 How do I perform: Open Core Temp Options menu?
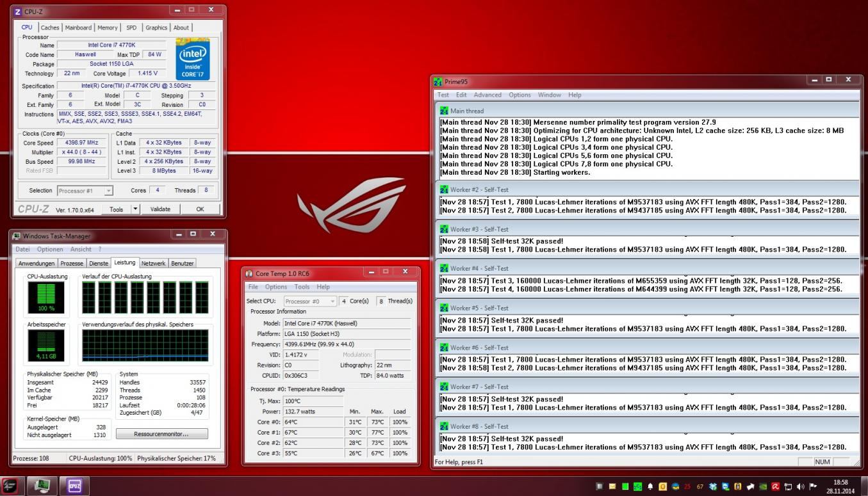click(276, 287)
